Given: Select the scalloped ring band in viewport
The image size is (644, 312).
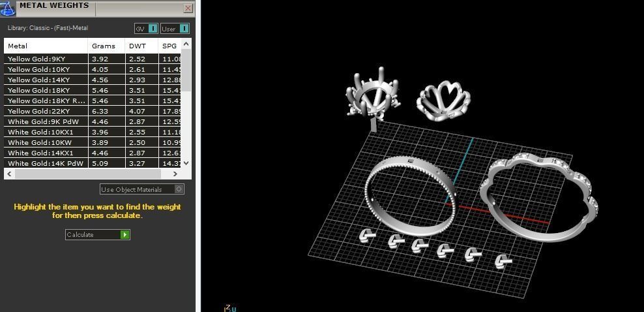Looking at the screenshot, I should (x=539, y=196).
